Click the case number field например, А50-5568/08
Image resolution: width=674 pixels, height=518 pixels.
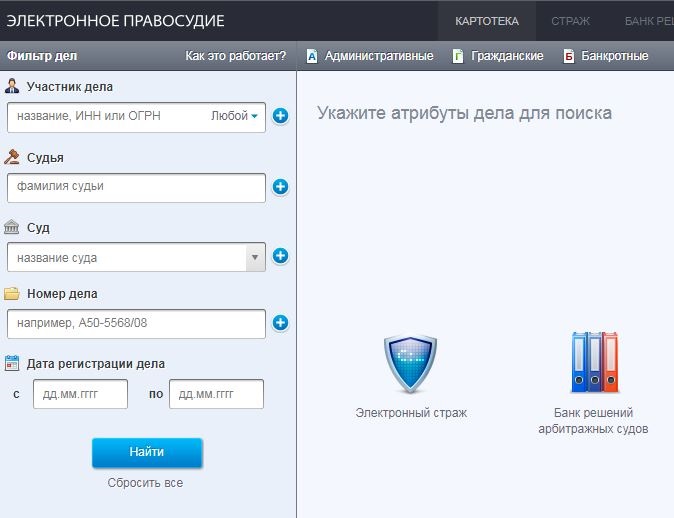pyautogui.click(x=135, y=324)
